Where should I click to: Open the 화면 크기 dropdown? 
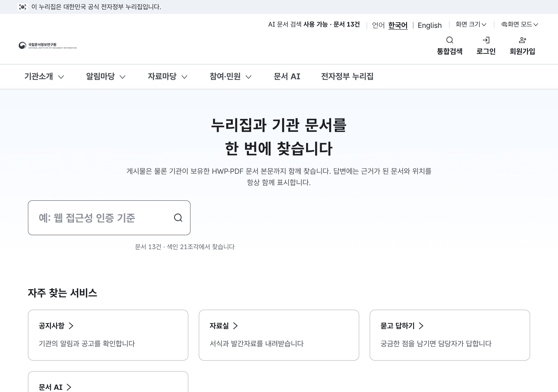pyautogui.click(x=471, y=24)
